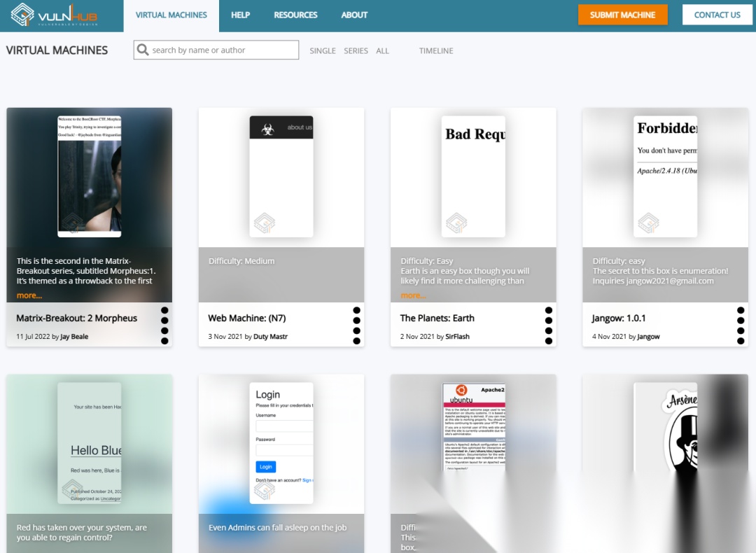Screen dimensions: 756x553
Task: Switch to Timeline view
Action: click(x=436, y=50)
